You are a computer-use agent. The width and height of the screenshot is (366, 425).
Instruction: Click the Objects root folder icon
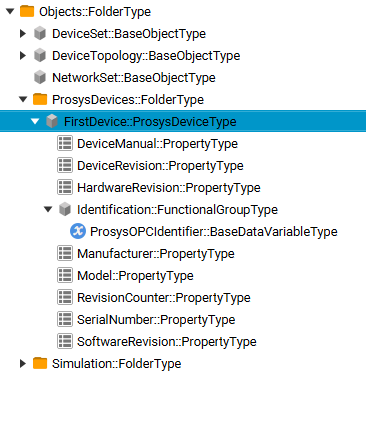click(x=27, y=11)
